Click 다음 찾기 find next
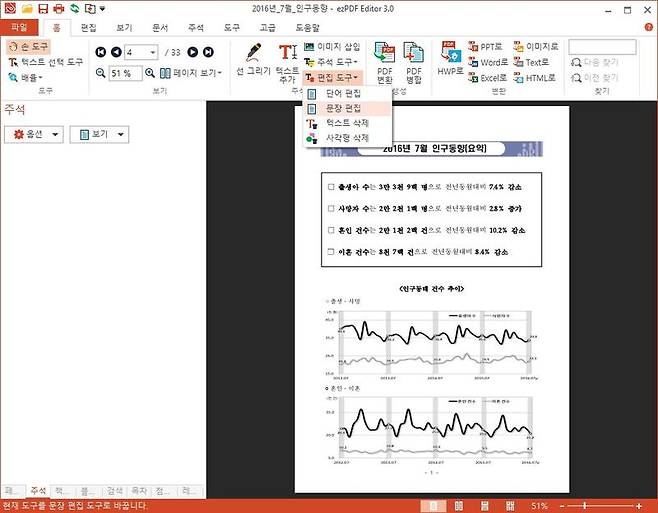The height and width of the screenshot is (513, 658). tap(595, 62)
